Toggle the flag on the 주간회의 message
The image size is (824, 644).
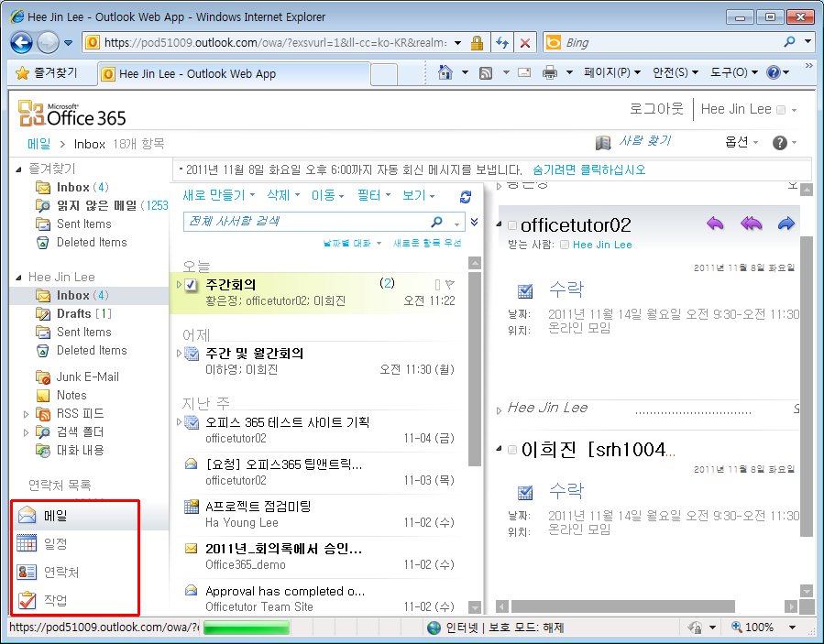[450, 284]
